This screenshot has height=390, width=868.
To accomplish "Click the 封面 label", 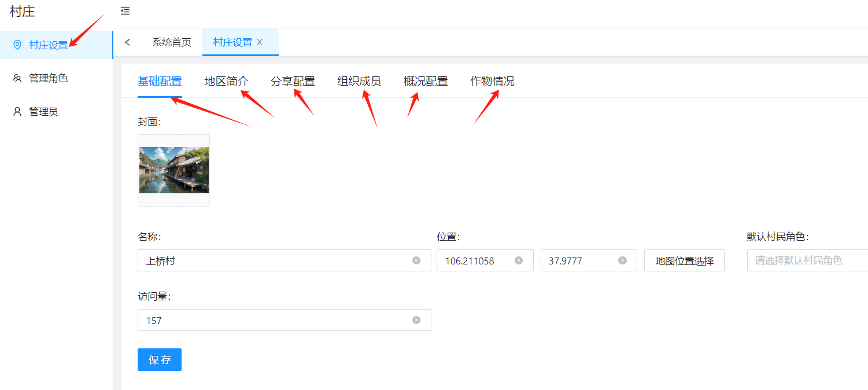I will coord(149,122).
